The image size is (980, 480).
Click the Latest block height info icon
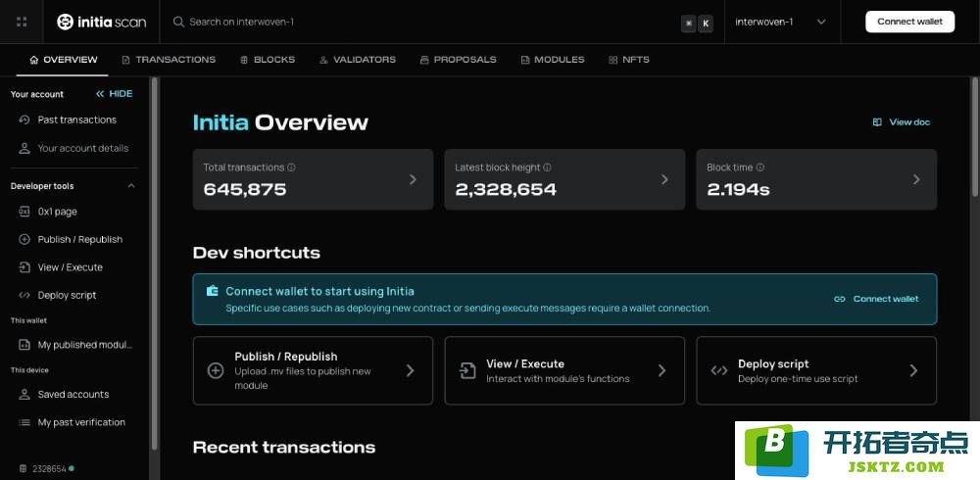click(x=548, y=168)
